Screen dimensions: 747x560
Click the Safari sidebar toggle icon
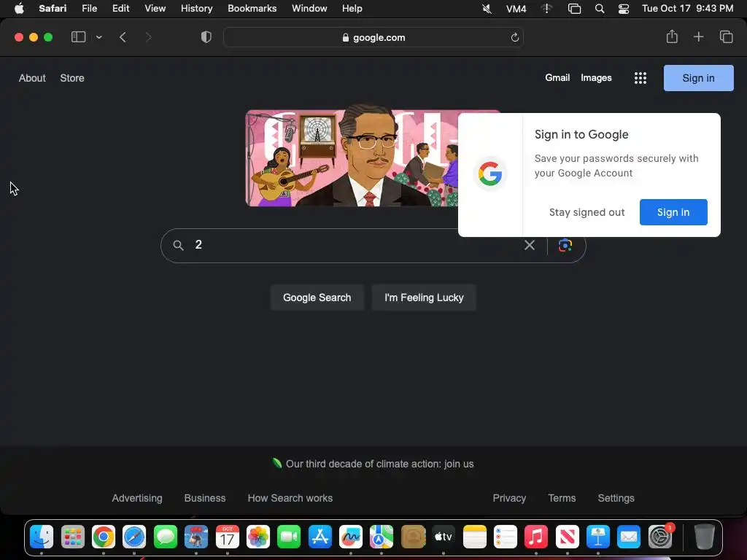click(x=78, y=37)
